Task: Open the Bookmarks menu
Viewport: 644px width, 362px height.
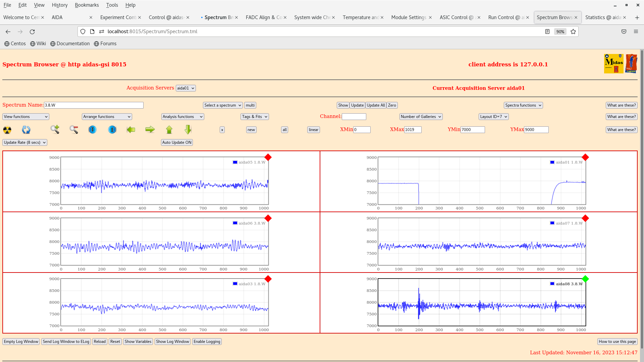Action: coord(87,5)
